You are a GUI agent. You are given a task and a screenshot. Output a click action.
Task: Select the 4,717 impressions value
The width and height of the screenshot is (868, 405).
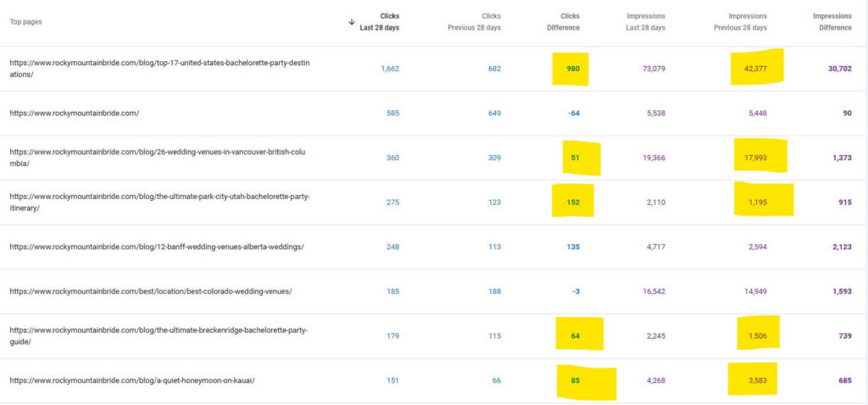point(656,247)
